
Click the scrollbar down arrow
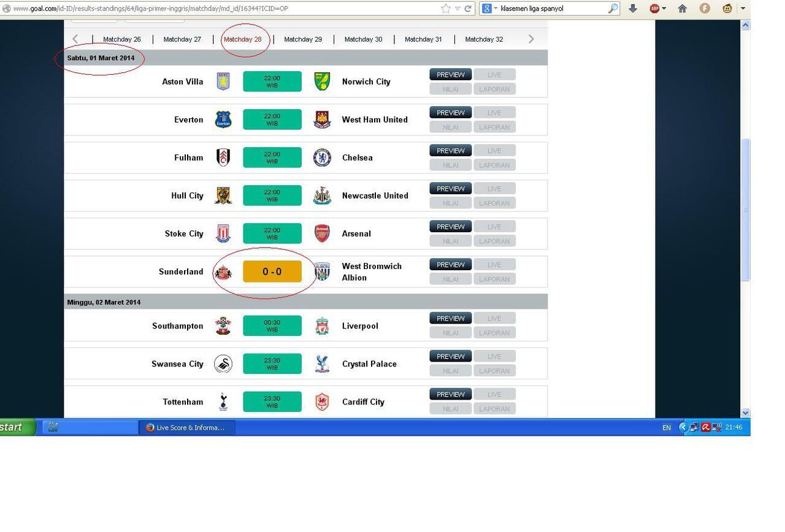tap(746, 413)
